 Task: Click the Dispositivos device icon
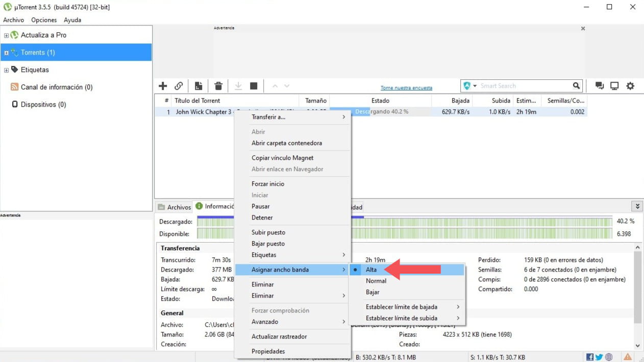click(15, 104)
